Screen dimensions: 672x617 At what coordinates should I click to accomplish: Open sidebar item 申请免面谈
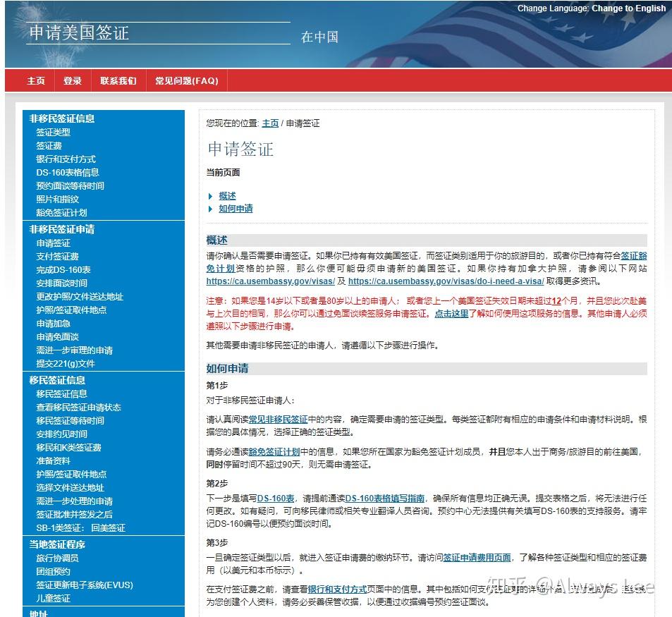pos(57,337)
